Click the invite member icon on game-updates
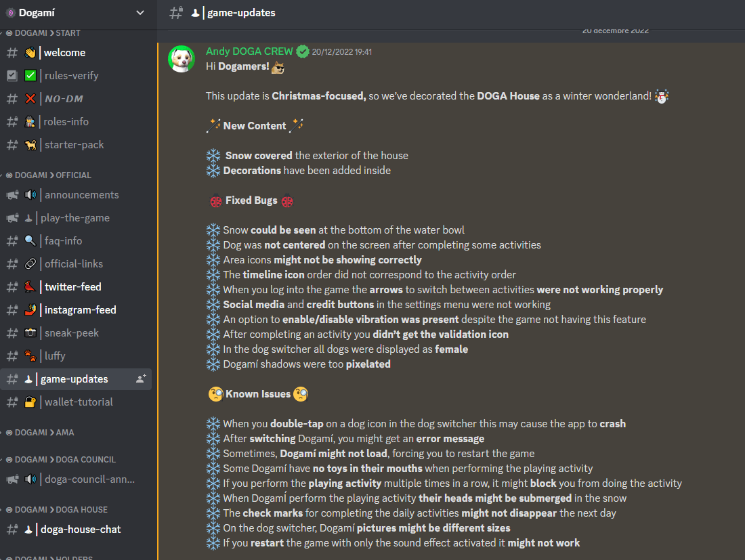This screenshot has width=745, height=560. click(x=141, y=379)
